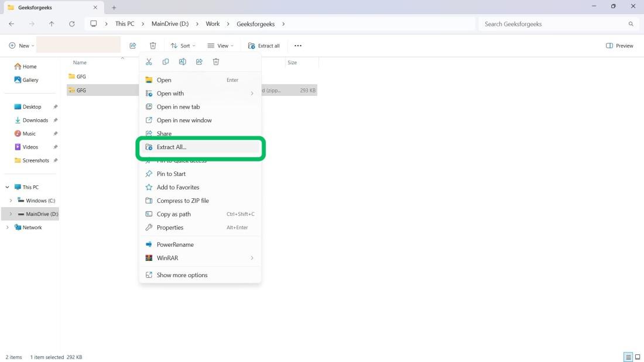This screenshot has height=362, width=644.
Task: Click This PC in the breadcrumb
Action: 125,24
